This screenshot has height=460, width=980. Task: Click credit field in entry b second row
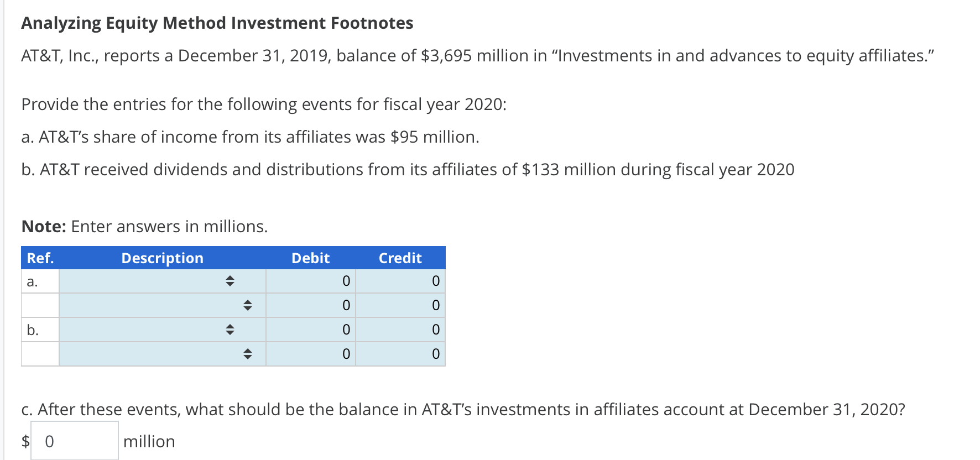400,354
